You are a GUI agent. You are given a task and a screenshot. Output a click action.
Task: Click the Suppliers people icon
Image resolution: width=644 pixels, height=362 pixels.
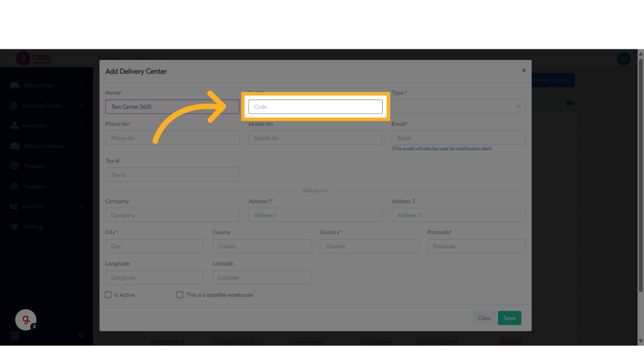[14, 186]
